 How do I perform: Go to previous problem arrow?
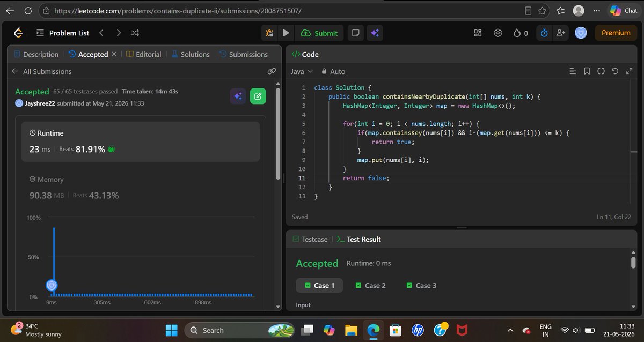pyautogui.click(x=101, y=33)
